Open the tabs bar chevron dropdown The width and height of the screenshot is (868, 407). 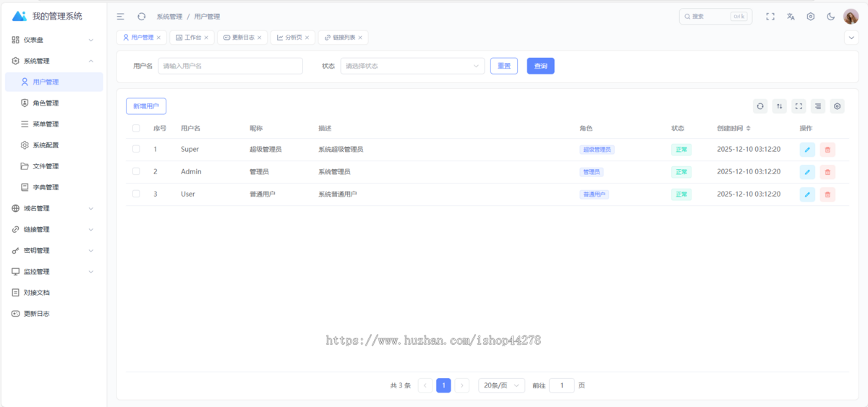pyautogui.click(x=851, y=38)
